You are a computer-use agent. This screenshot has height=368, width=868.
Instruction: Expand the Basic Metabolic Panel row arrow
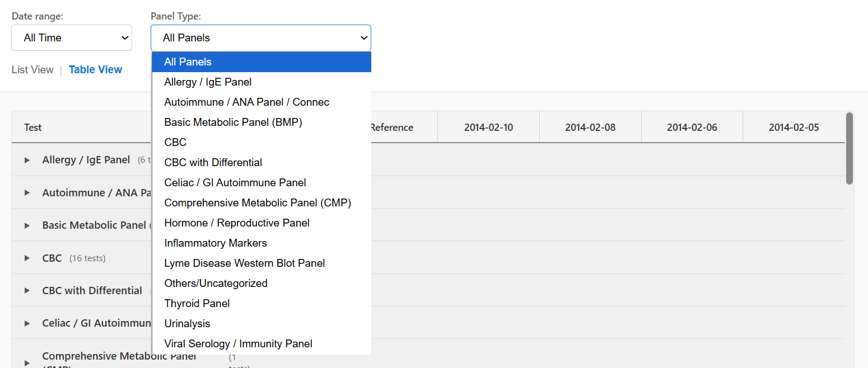pyautogui.click(x=27, y=225)
